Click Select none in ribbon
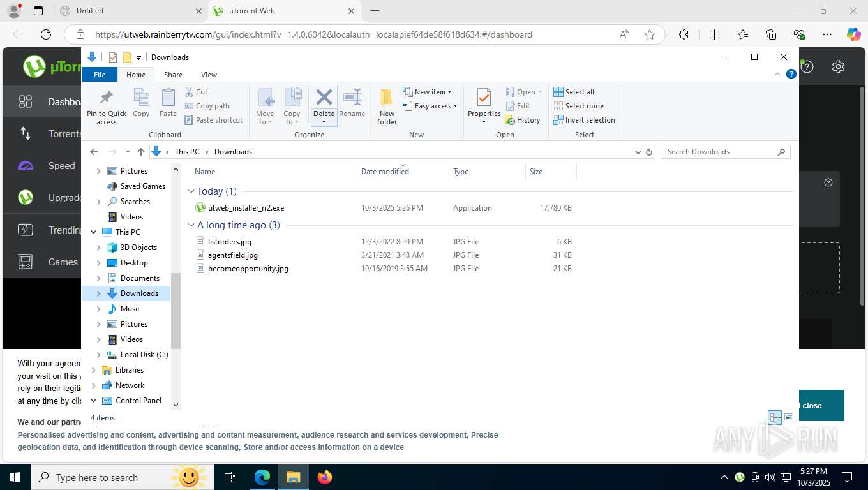868x490 pixels. tap(578, 106)
